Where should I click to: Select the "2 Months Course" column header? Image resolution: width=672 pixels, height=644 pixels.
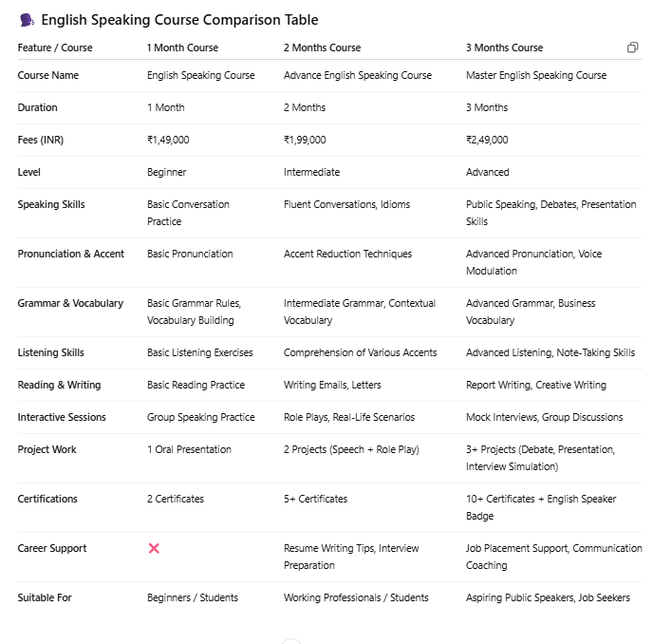click(322, 47)
